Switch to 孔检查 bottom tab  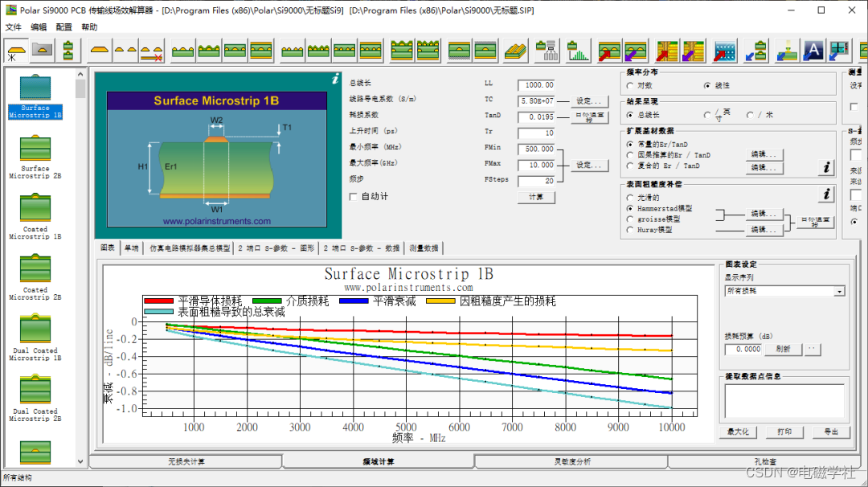764,461
